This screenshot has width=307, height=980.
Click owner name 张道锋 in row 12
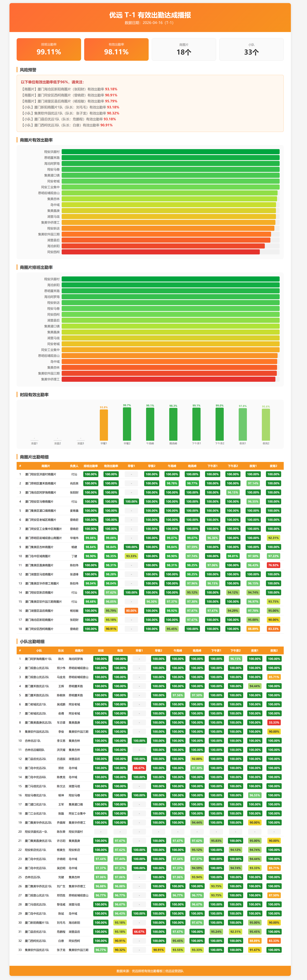pyautogui.click(x=74, y=574)
